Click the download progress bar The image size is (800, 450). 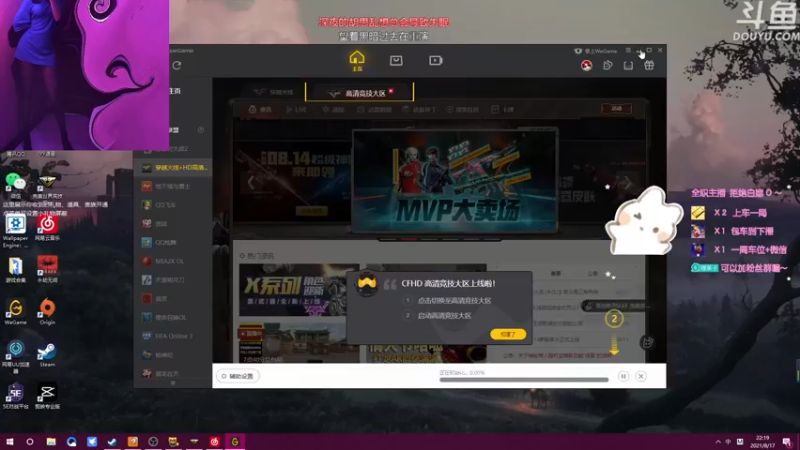pyautogui.click(x=524, y=380)
